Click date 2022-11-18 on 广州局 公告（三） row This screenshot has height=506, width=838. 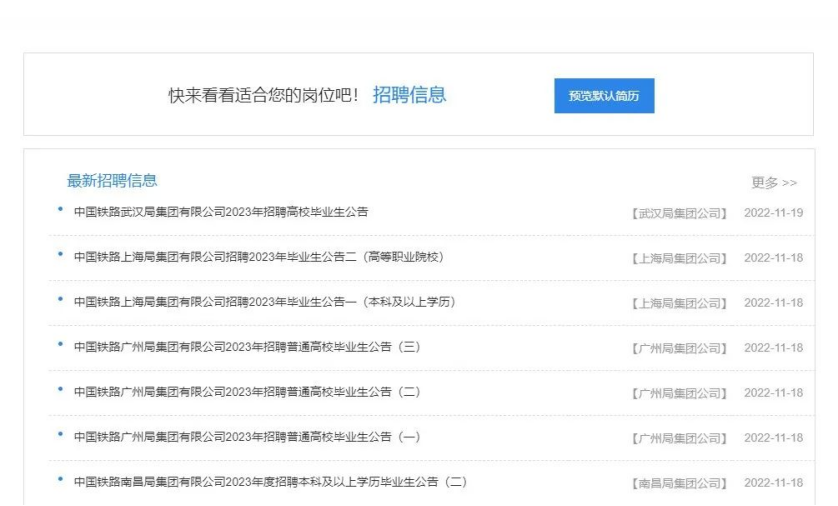pos(773,347)
